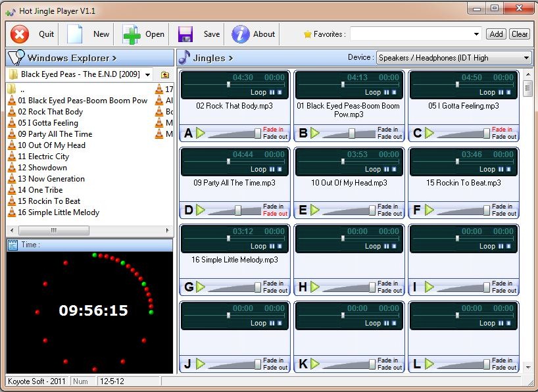Click the folder-up icon in Windows Explorer

click(x=165, y=75)
